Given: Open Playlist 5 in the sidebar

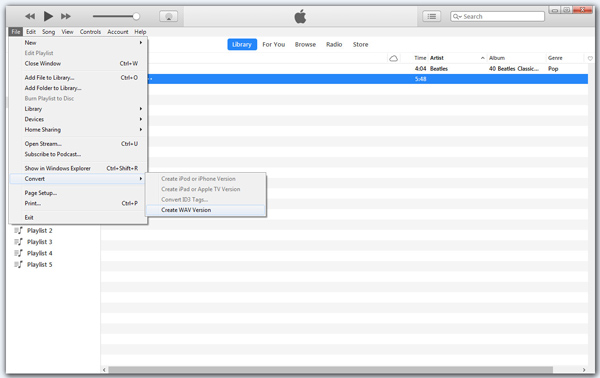Looking at the screenshot, I should pyautogui.click(x=39, y=265).
